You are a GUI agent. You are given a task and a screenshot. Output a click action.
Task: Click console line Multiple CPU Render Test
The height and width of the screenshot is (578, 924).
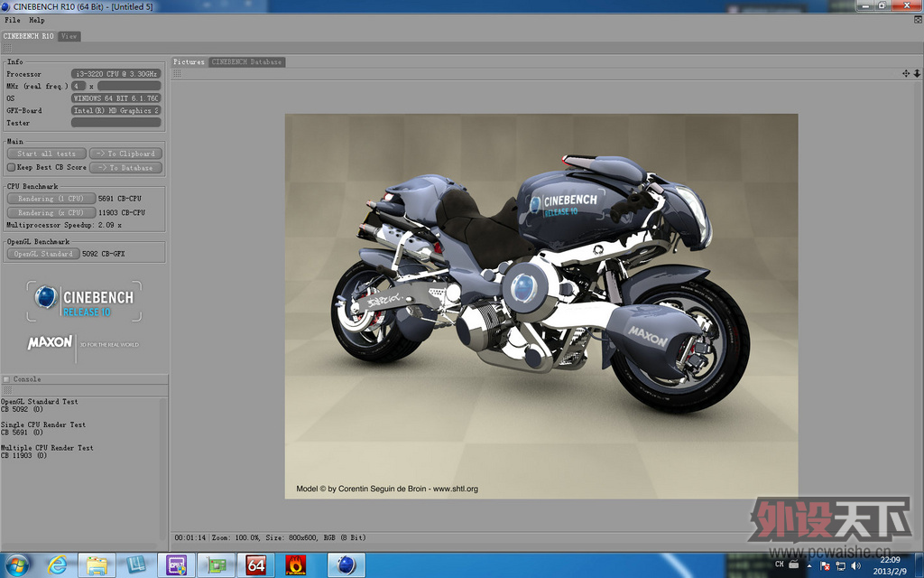(47, 448)
